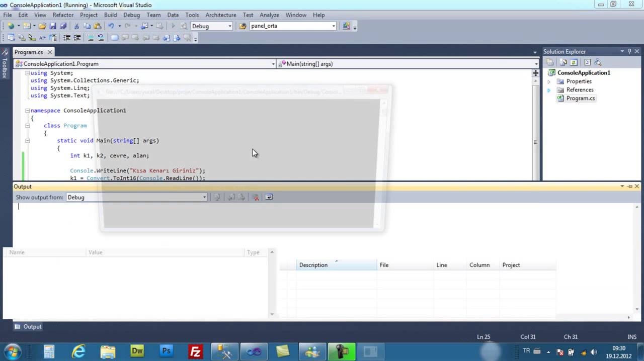
Task: Click the Find in Files icon beside panel_orta
Action: point(243,26)
